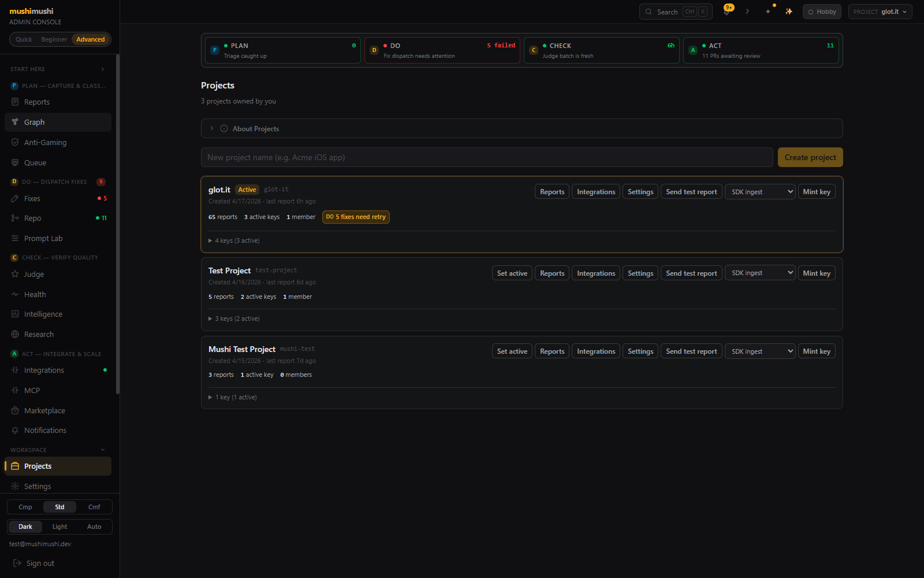924x578 pixels.
Task: Open the Prompt Lab icon
Action: (x=15, y=238)
